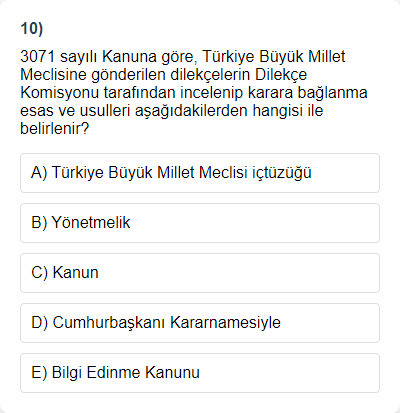Pick answer C) Kanun
Screen dimensions: 400x413
tap(200, 273)
